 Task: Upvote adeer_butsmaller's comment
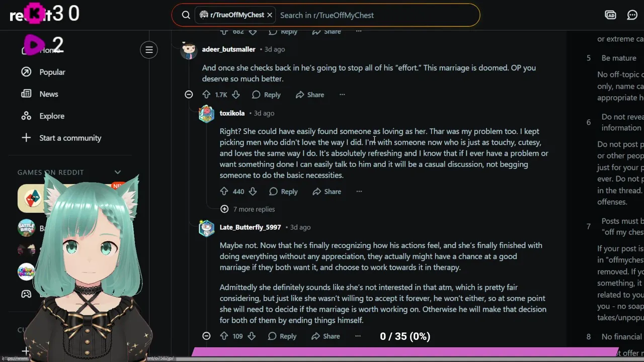pos(206,95)
